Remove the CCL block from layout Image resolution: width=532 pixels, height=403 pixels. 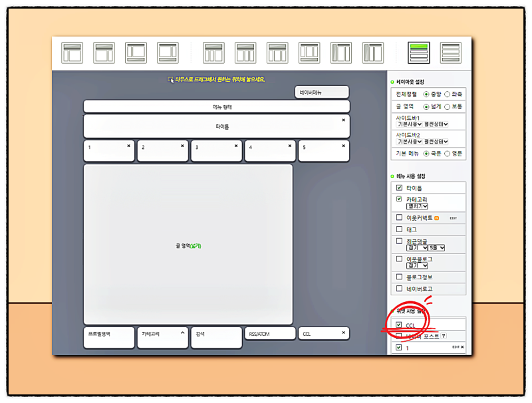click(x=343, y=333)
